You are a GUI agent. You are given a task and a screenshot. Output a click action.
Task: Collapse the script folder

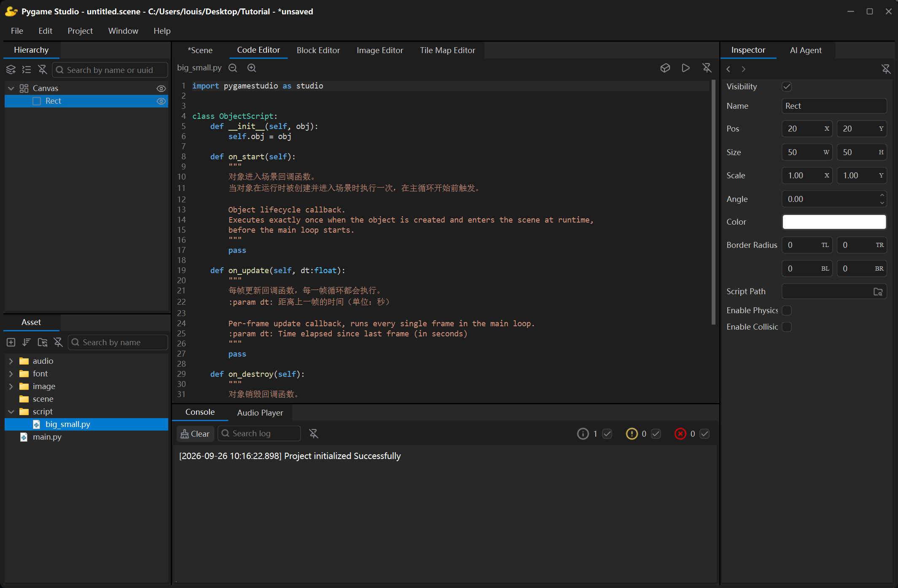pos(11,412)
